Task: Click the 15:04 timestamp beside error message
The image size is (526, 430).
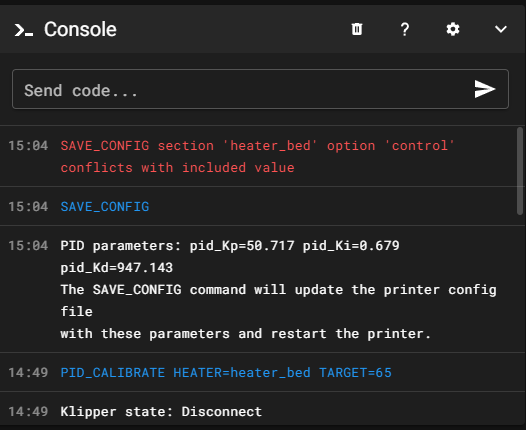Action: coord(28,146)
